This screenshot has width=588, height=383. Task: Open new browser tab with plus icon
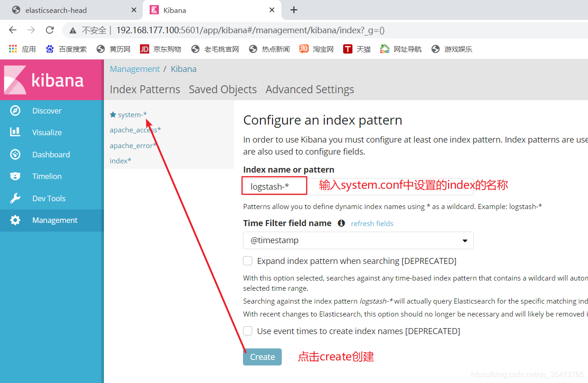click(x=294, y=10)
